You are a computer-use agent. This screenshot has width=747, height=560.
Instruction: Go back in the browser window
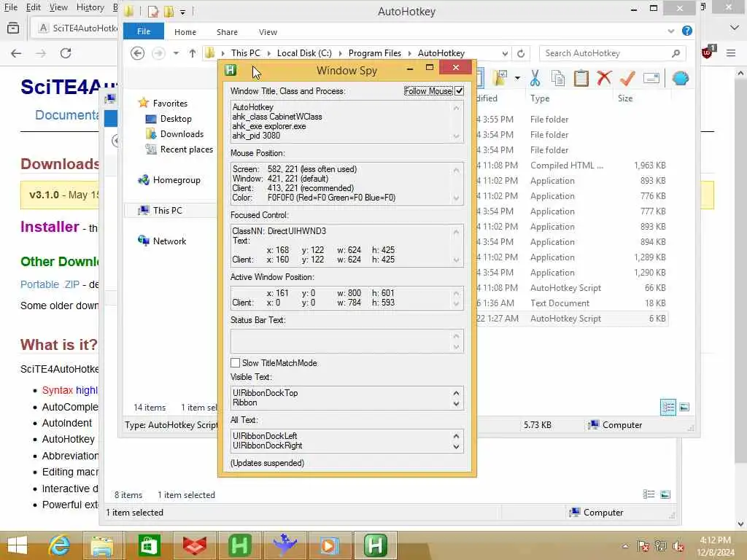point(16,53)
